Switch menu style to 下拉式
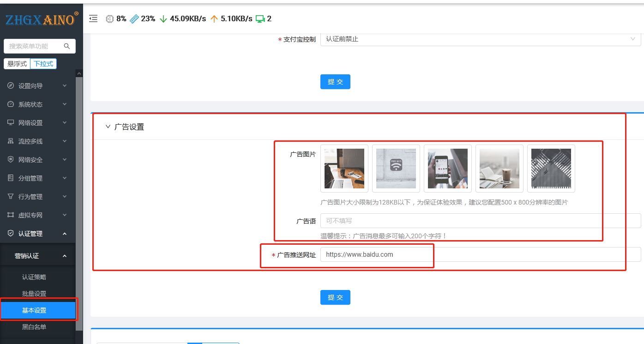Screen dimensions: 644x344 point(43,64)
